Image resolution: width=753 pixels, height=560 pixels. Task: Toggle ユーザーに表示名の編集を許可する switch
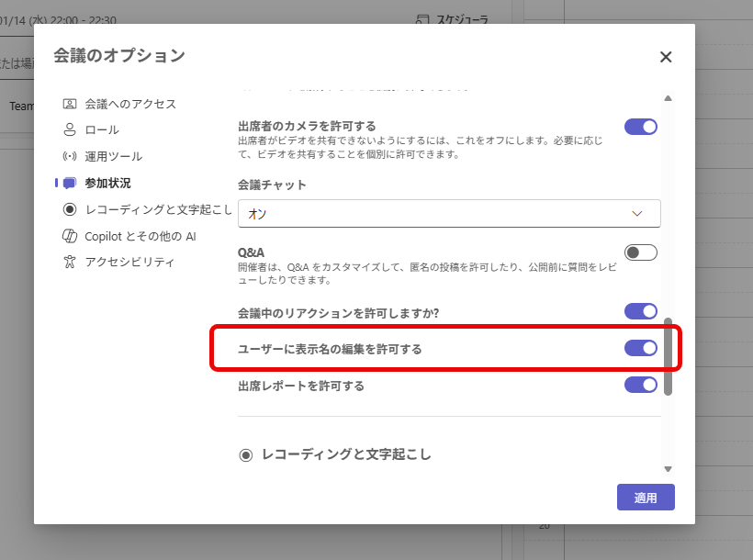[x=641, y=348]
